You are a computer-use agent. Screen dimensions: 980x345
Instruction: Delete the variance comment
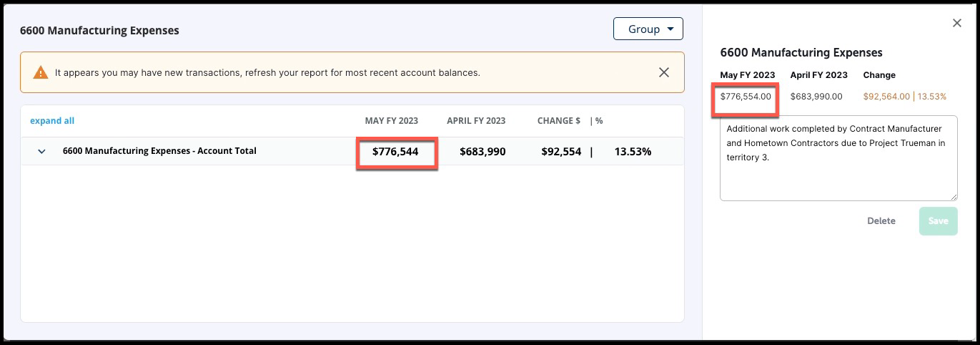[881, 221]
